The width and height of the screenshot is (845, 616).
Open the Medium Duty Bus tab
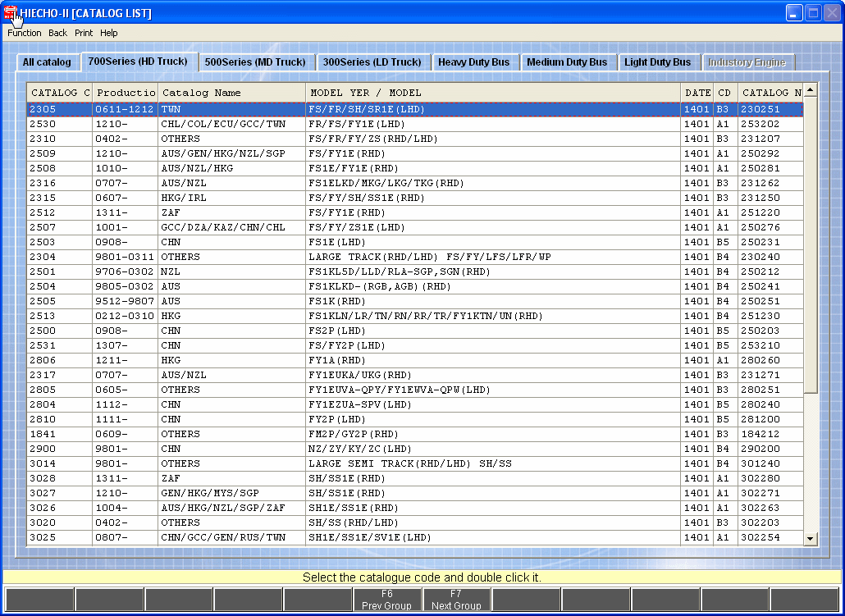pyautogui.click(x=567, y=62)
